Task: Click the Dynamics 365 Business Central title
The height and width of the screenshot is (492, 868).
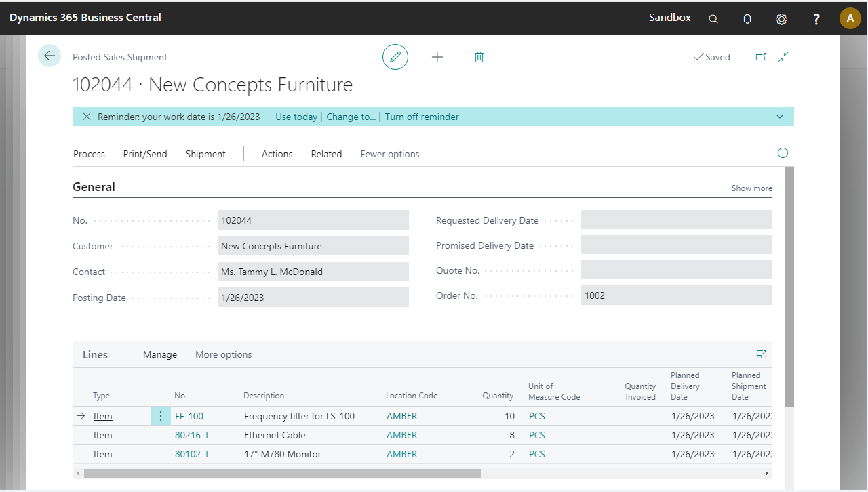Action: 85,18
